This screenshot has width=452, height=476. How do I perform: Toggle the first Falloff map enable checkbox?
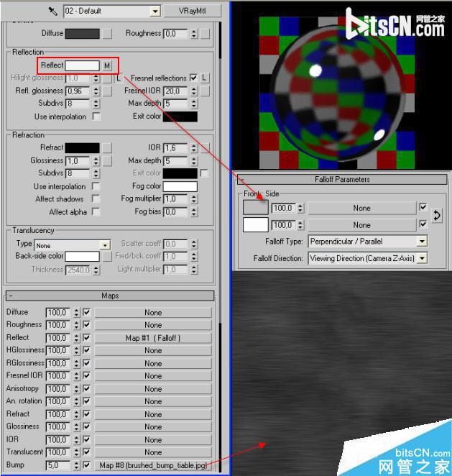click(x=423, y=207)
